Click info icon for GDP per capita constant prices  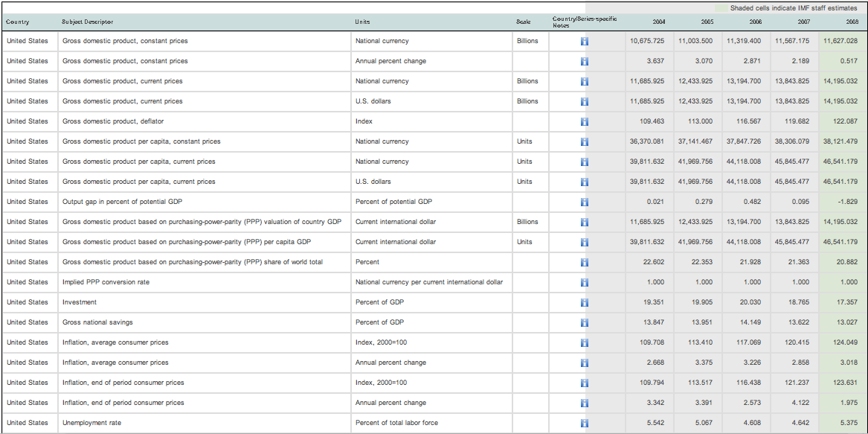click(585, 141)
